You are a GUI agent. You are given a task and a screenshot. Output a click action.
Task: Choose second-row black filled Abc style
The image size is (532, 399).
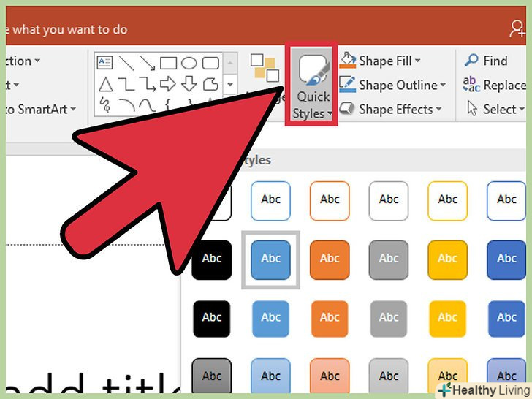point(212,260)
